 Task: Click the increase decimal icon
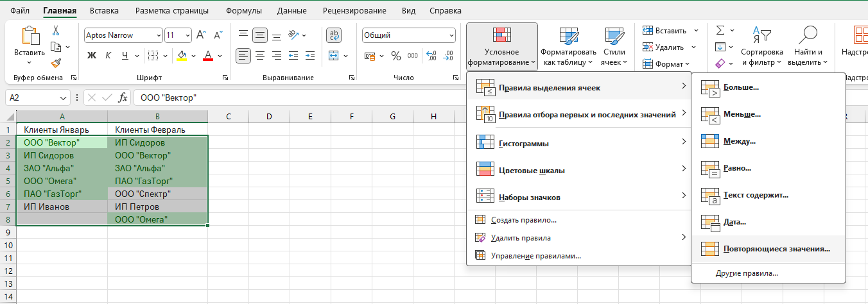coord(431,56)
